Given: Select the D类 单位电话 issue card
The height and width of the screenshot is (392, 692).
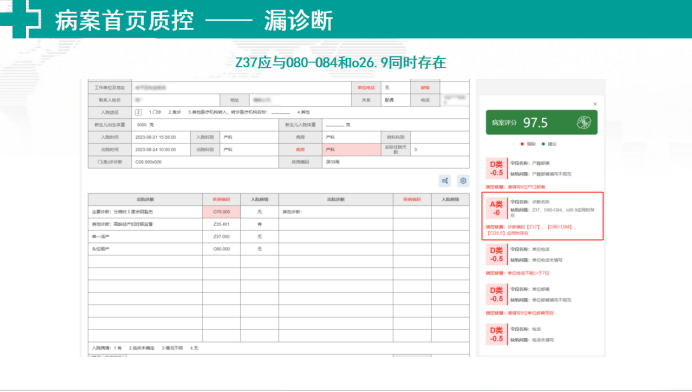Looking at the screenshot, I should tap(542, 255).
